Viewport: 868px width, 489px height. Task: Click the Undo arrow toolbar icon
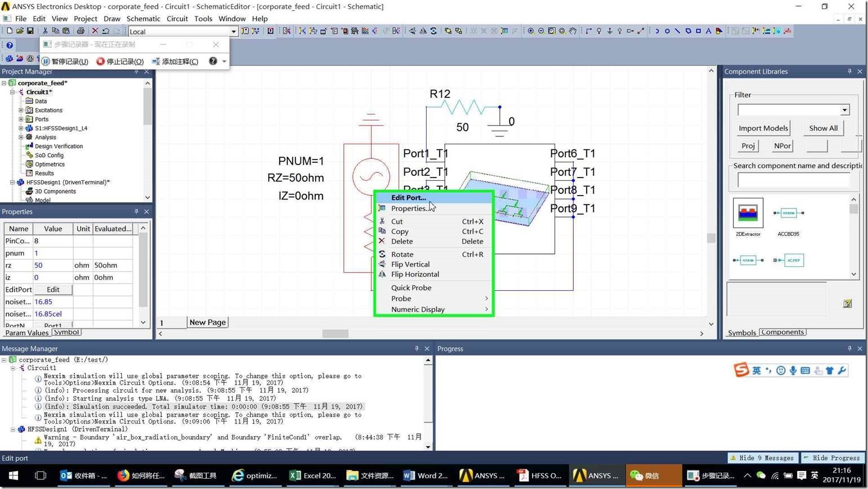click(105, 31)
